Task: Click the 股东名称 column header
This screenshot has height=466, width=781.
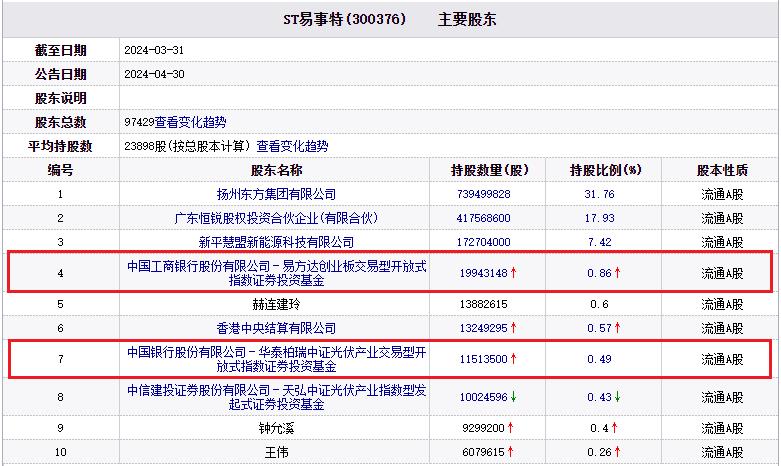Action: [276, 170]
